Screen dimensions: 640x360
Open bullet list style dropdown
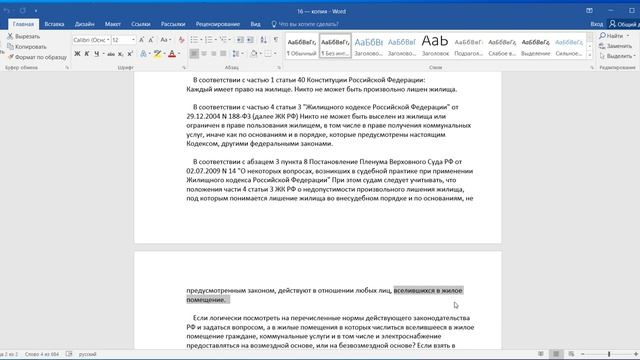201,40
